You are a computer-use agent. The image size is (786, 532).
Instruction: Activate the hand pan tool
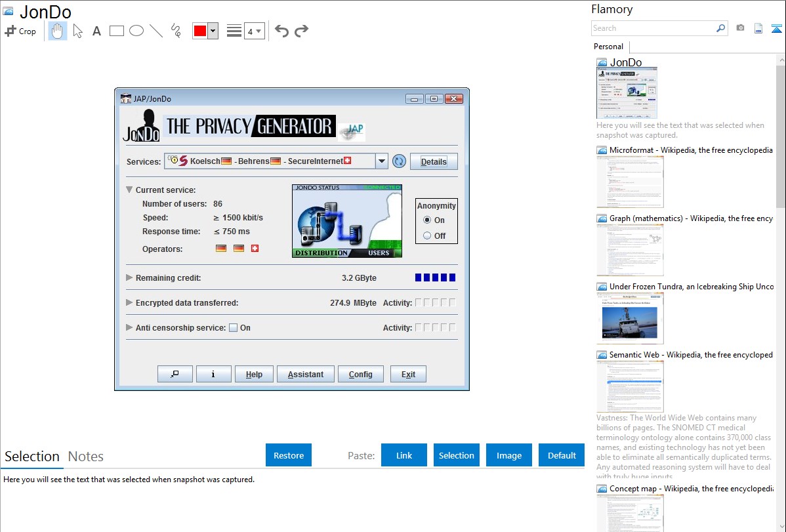tap(57, 31)
